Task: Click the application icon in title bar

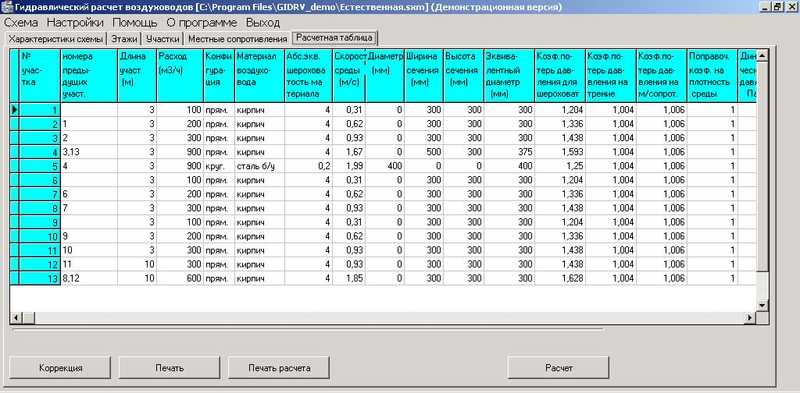Action: pyautogui.click(x=6, y=7)
